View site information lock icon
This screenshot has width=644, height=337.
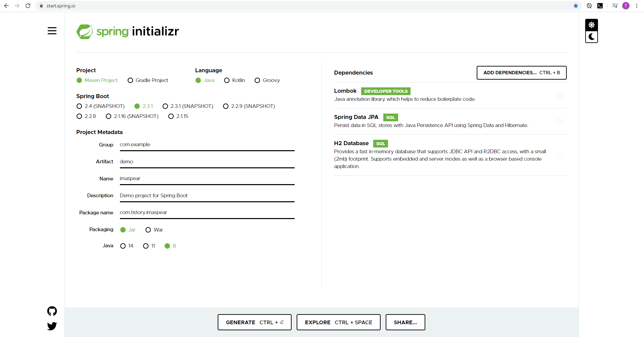[x=41, y=6]
